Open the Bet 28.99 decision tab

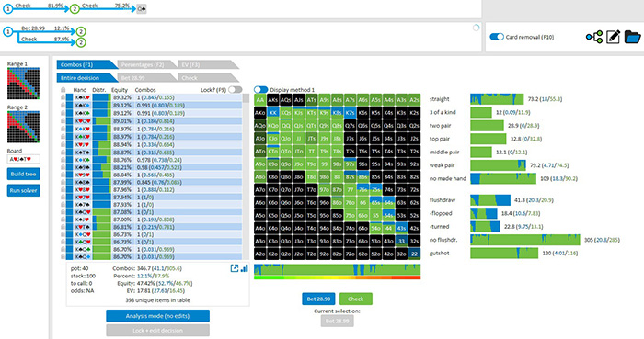tap(146, 78)
